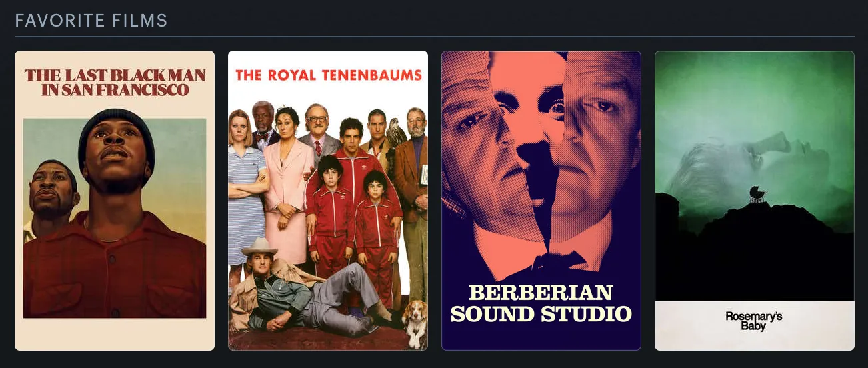Click the woman in the pink suit
The width and height of the screenshot is (868, 368).
coord(288,180)
